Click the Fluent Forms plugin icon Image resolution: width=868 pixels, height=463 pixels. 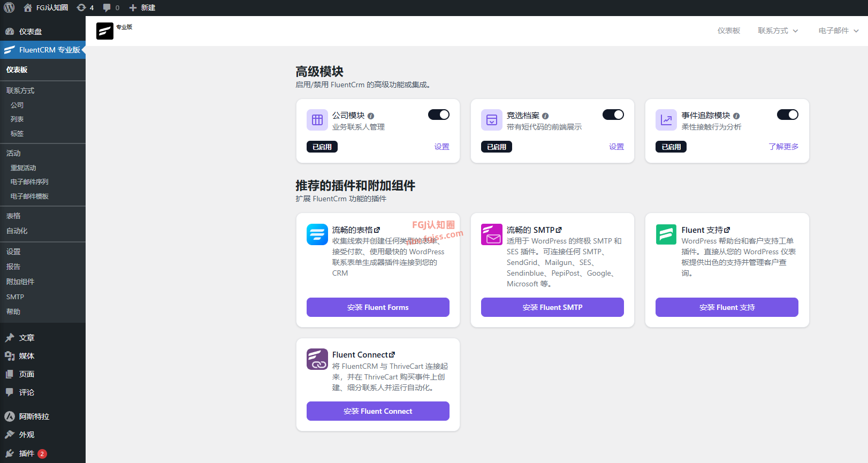317,234
